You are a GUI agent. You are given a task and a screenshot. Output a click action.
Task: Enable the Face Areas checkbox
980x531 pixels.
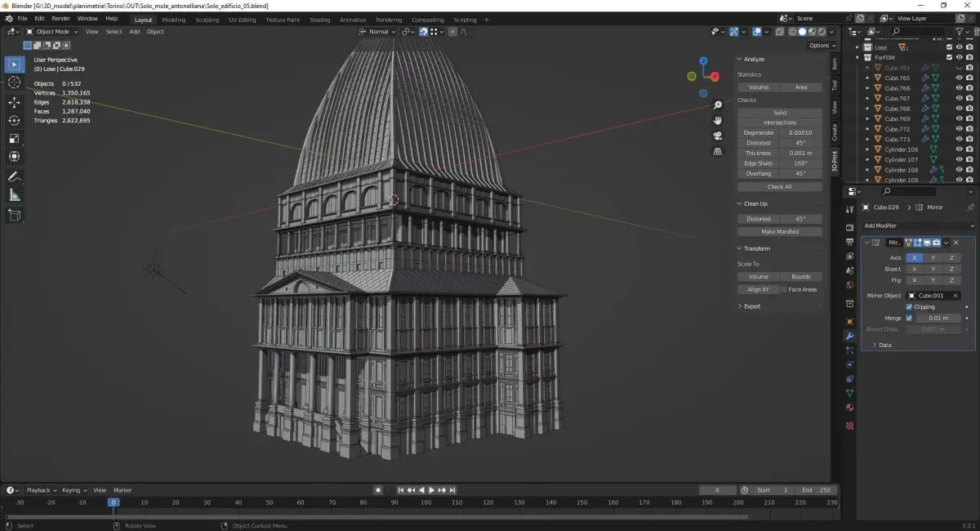pos(785,289)
